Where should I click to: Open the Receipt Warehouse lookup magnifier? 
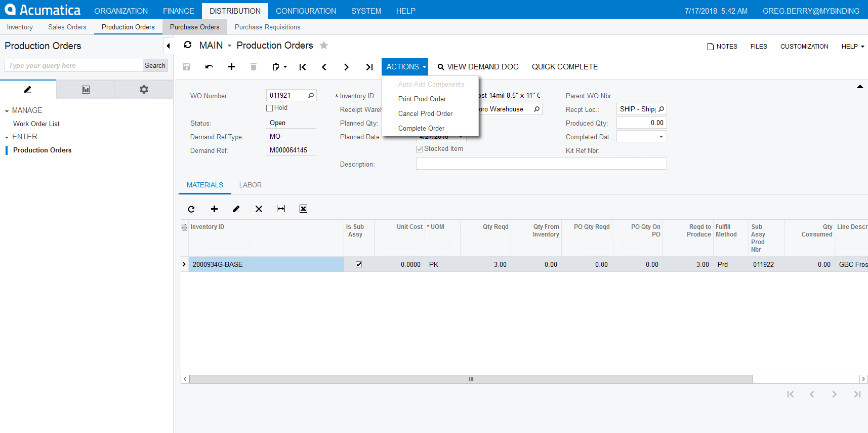[x=537, y=109]
